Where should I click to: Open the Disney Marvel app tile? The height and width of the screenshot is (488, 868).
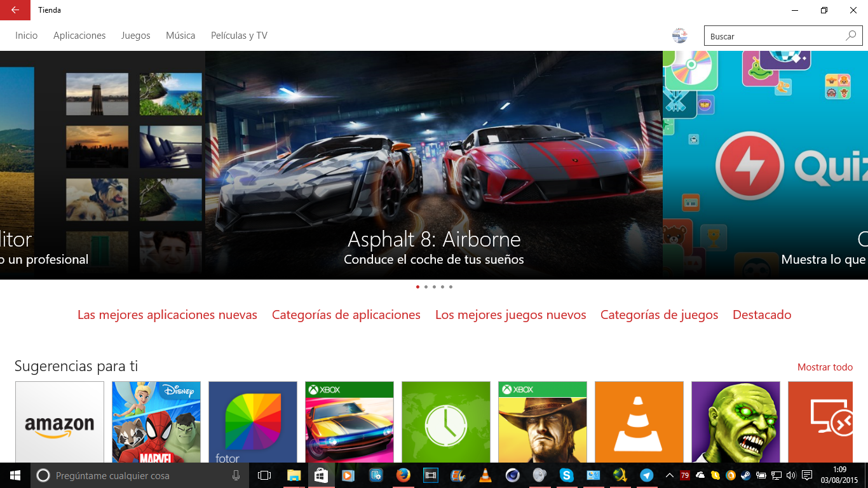click(x=156, y=422)
